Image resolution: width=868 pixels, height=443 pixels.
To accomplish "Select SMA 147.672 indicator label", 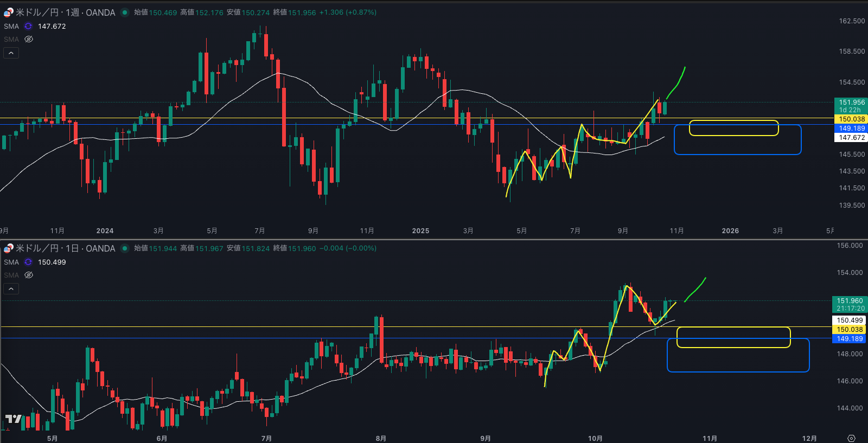I will click(x=11, y=26).
